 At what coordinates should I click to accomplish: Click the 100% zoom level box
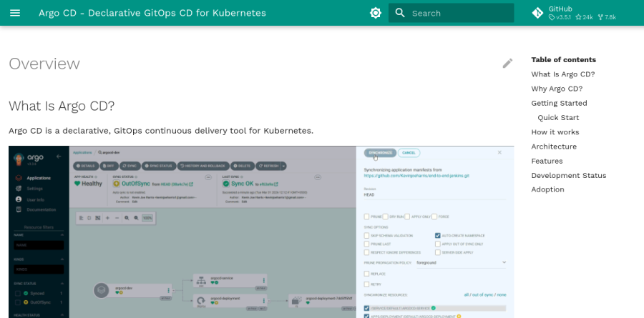coord(147,218)
